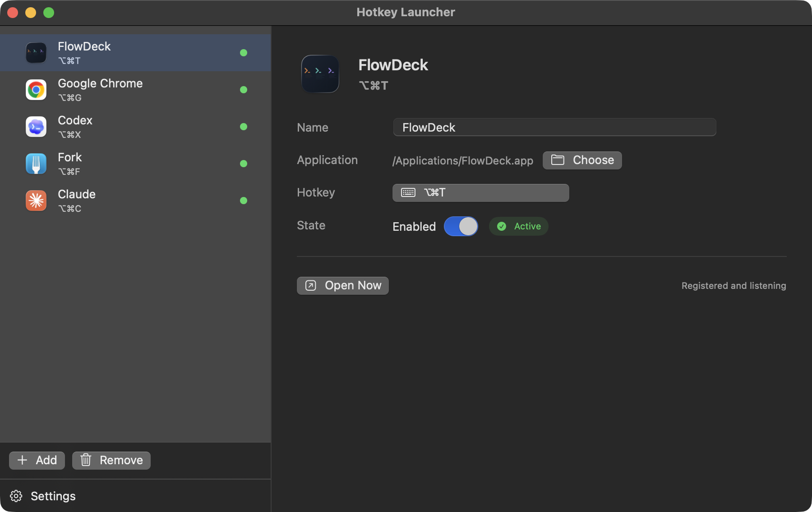This screenshot has height=512, width=812.
Task: Click the Google Chrome icon in list
Action: click(36, 90)
